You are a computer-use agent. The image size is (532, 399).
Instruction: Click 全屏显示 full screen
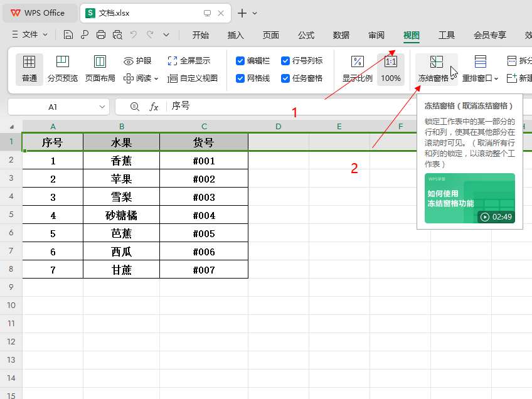[189, 61]
